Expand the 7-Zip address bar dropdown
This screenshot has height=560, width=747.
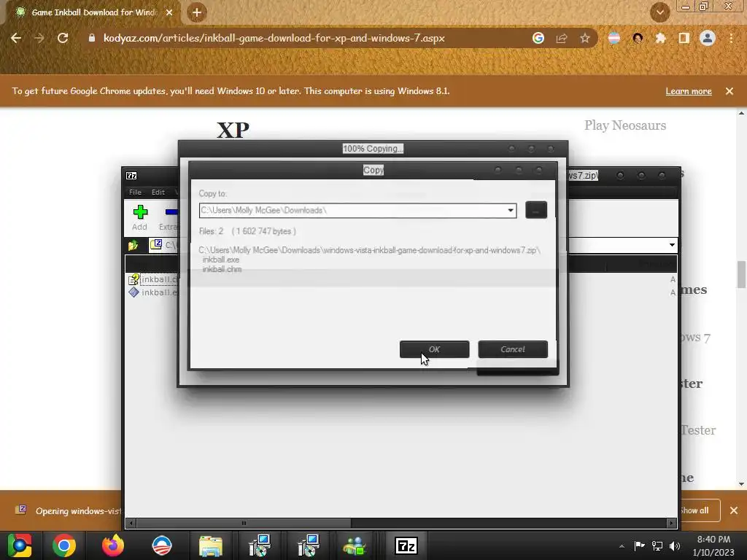672,245
